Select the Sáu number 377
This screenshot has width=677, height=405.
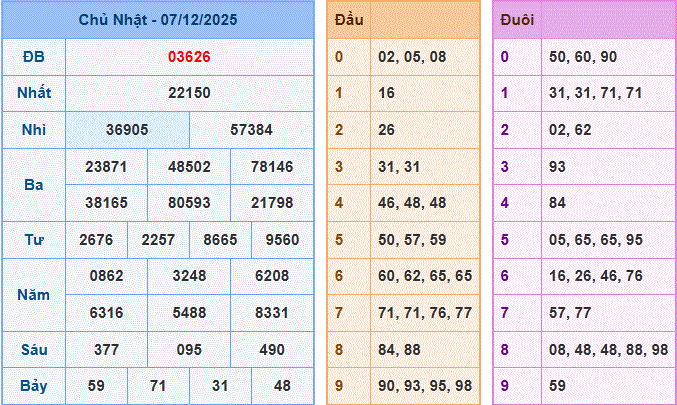[106, 350]
